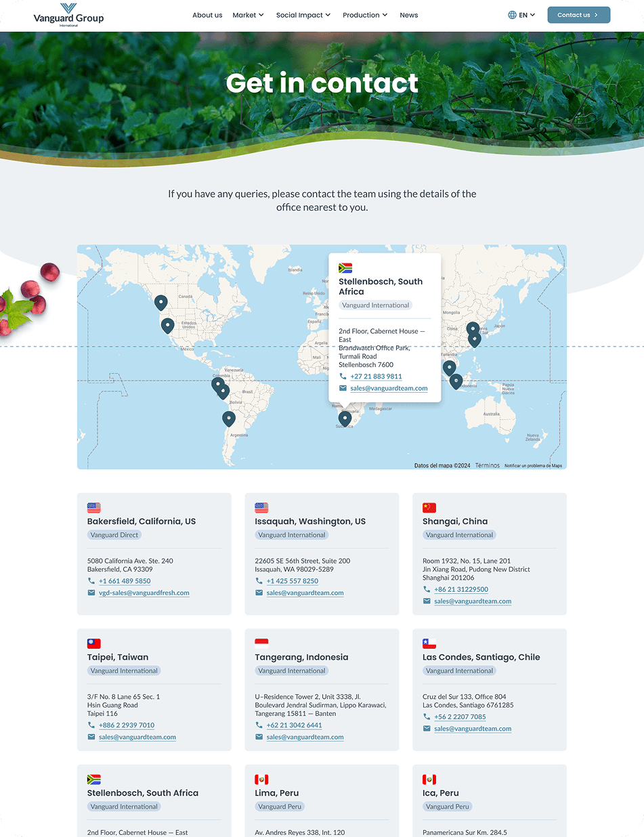644x837 pixels.
Task: Expand the Market menu
Action: click(x=248, y=15)
